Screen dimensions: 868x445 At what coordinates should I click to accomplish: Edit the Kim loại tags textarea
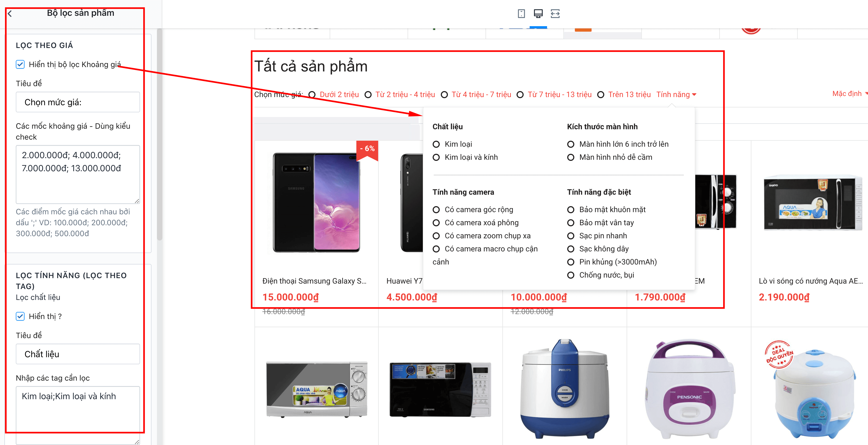(x=78, y=415)
